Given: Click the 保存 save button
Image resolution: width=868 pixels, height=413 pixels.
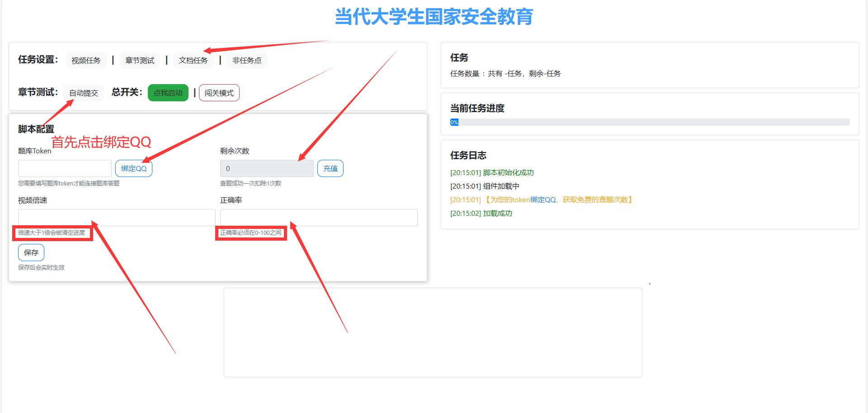Looking at the screenshot, I should pos(30,252).
